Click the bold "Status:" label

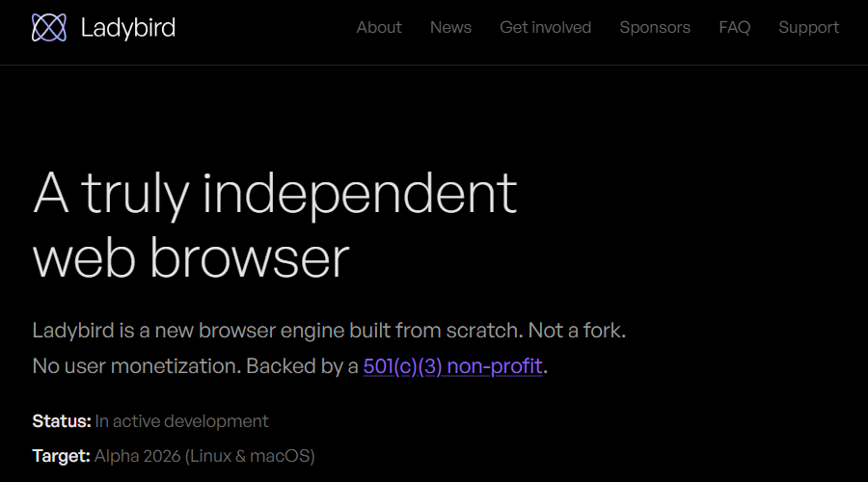click(62, 421)
